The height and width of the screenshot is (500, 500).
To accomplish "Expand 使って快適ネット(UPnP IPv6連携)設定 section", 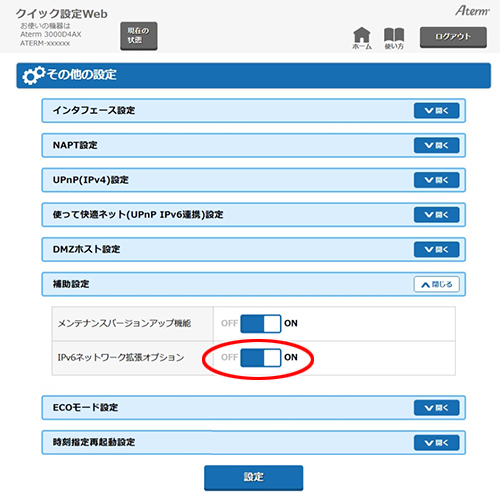I will pyautogui.click(x=436, y=215).
